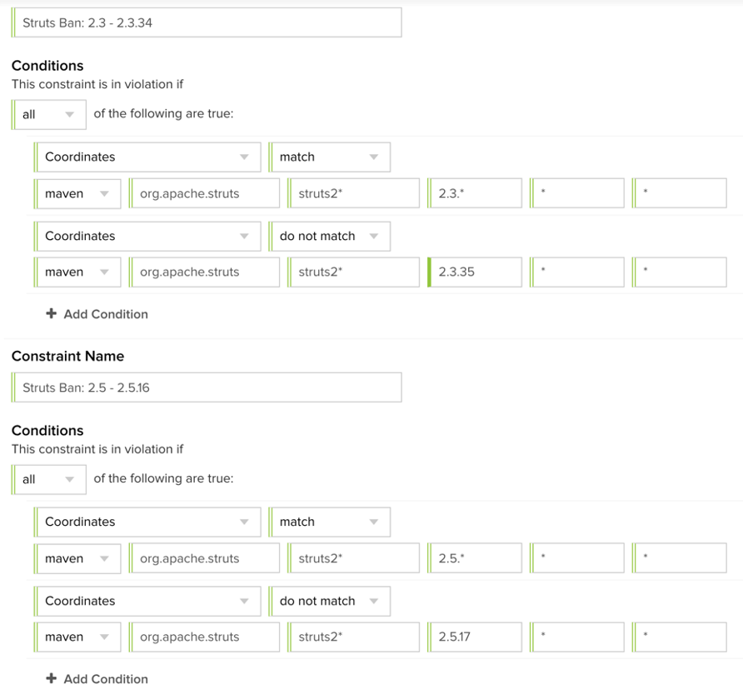Click the version field containing 2.3.*
Viewport: 743px width, 700px height.
pos(476,193)
